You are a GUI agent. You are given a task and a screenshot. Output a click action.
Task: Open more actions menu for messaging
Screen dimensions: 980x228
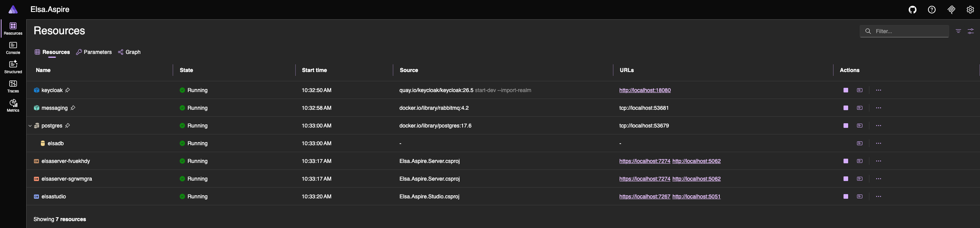[879, 108]
